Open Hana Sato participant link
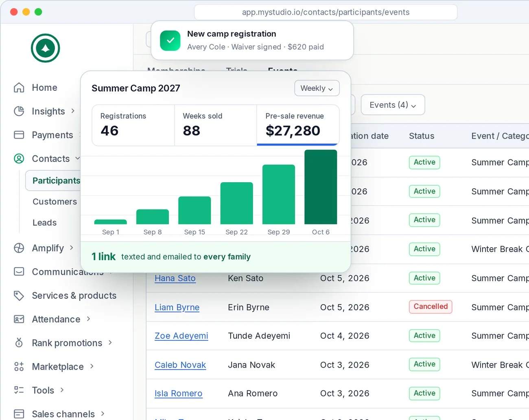529x420 pixels. click(x=175, y=278)
